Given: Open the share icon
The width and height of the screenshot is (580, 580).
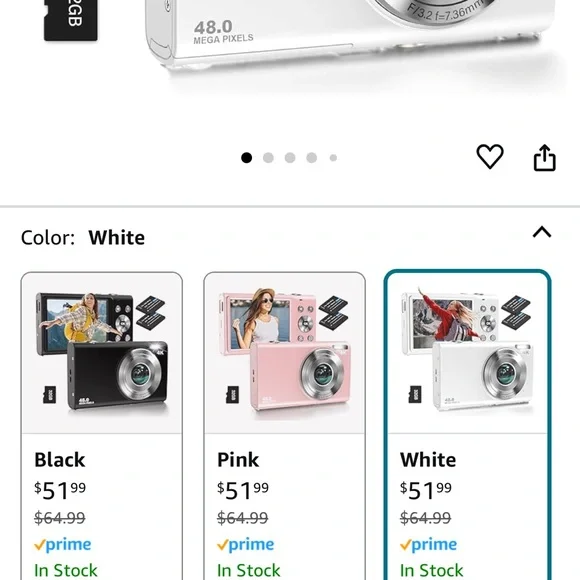Looking at the screenshot, I should [x=544, y=158].
